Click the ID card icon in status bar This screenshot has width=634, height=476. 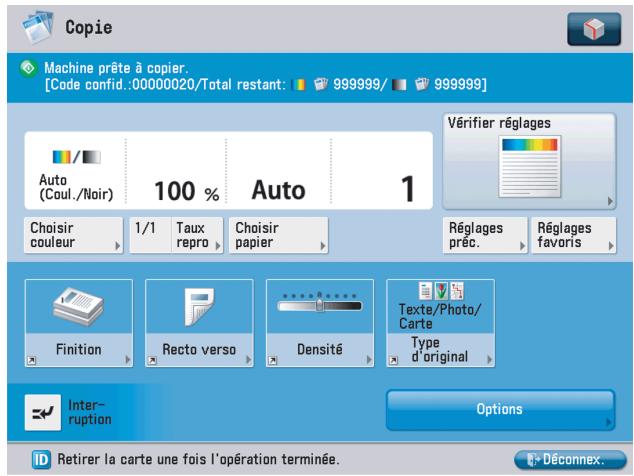pyautogui.click(x=41, y=460)
